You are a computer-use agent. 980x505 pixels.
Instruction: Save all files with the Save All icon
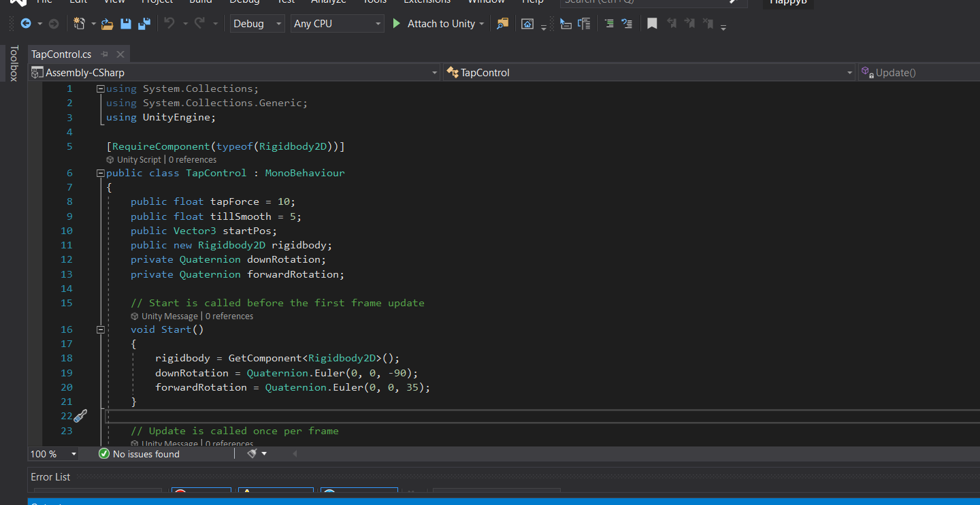point(144,24)
